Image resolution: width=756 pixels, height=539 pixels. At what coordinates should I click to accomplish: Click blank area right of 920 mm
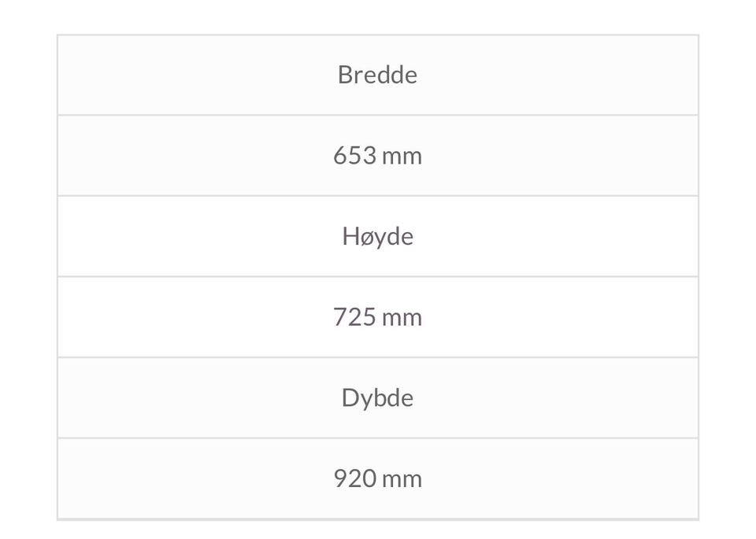[x=551, y=478]
